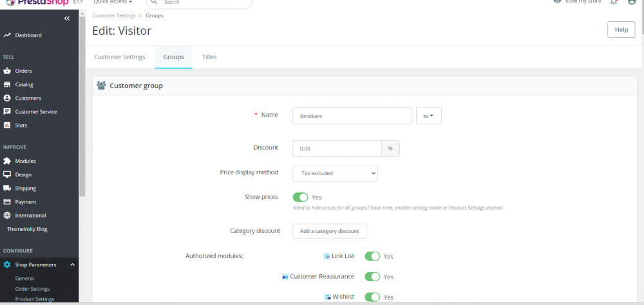Click the Customer Service chat icon
Screen dimensions: 644x305
coord(6,112)
